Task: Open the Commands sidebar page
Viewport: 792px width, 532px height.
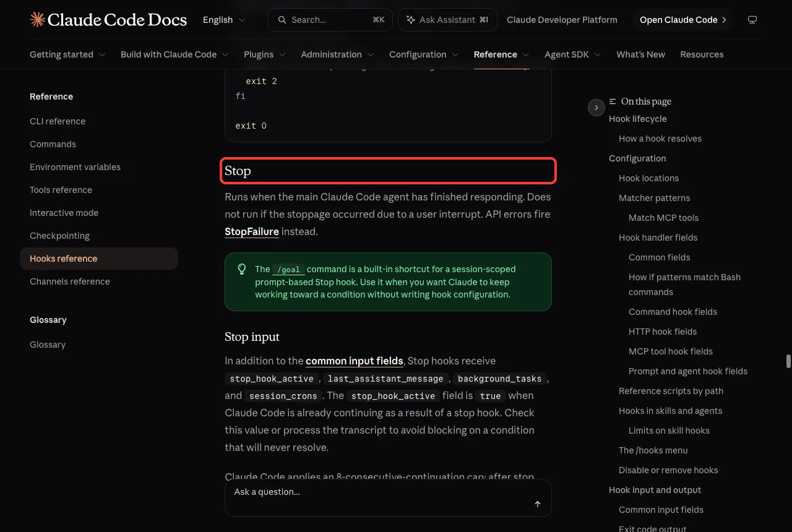Action: tap(53, 144)
